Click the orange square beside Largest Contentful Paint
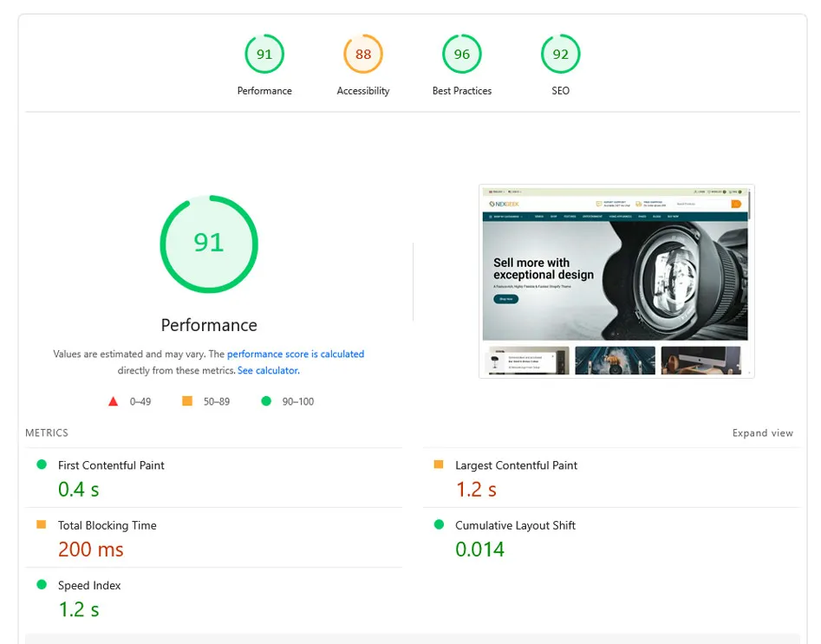Viewport: 821px width, 644px height. coord(439,465)
